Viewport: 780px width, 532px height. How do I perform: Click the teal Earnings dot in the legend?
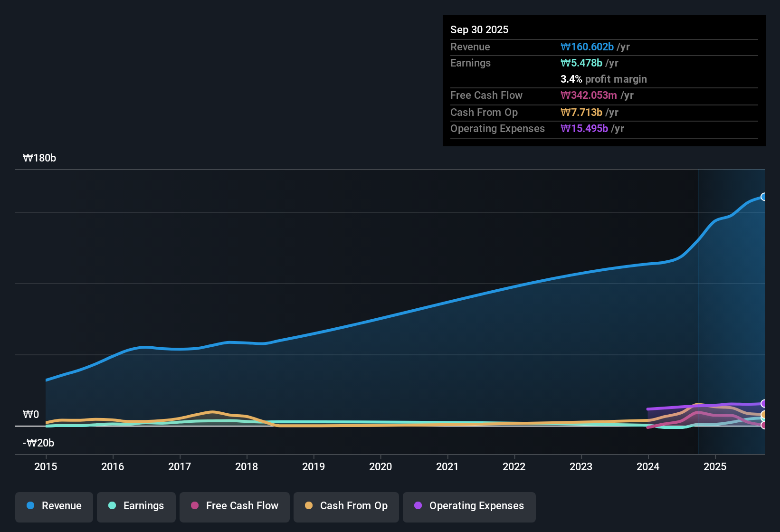(112, 506)
